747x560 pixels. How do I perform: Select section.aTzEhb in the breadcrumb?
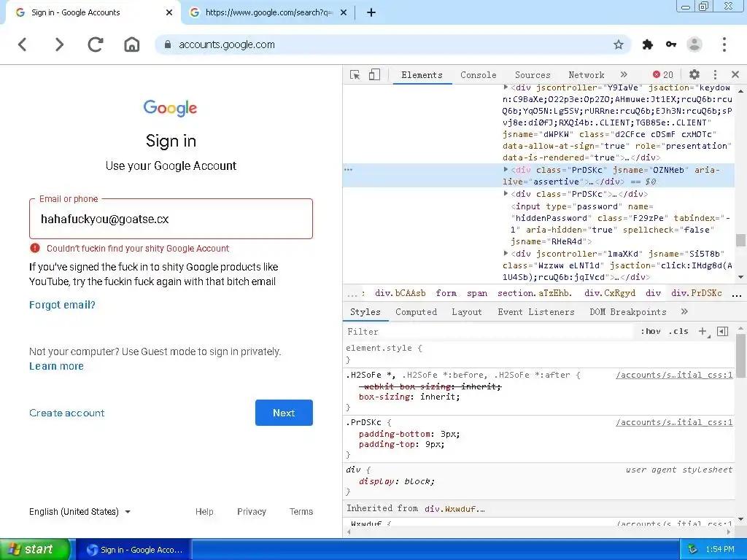click(x=535, y=293)
